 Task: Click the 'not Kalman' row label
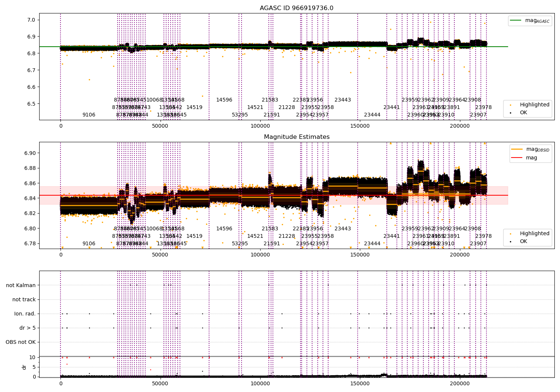click(x=21, y=285)
